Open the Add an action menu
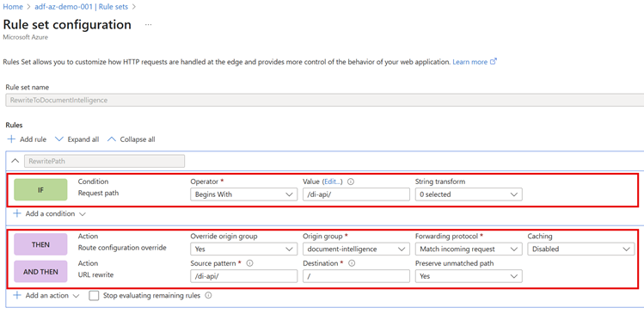The width and height of the screenshot is (644, 320). click(x=46, y=296)
